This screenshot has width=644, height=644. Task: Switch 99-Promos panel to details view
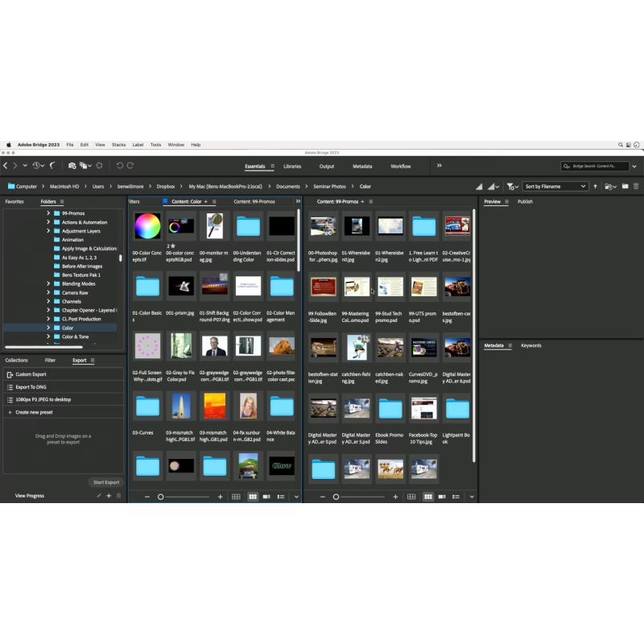(x=441, y=497)
